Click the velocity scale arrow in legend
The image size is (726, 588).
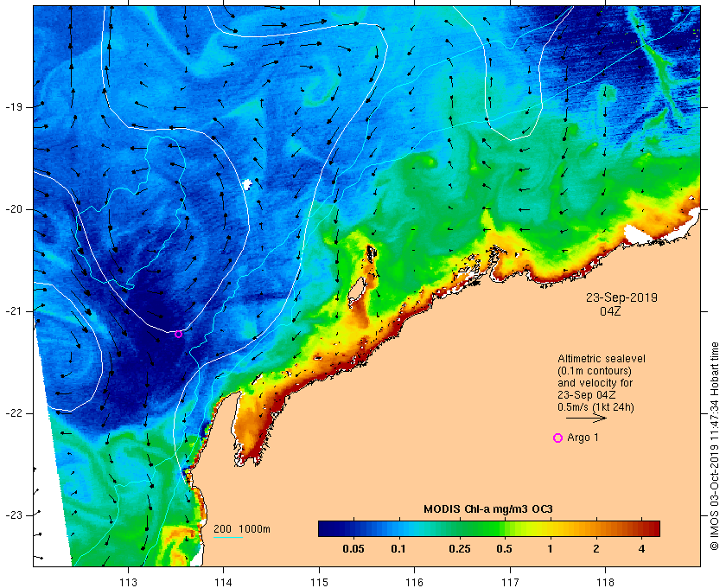click(x=586, y=418)
